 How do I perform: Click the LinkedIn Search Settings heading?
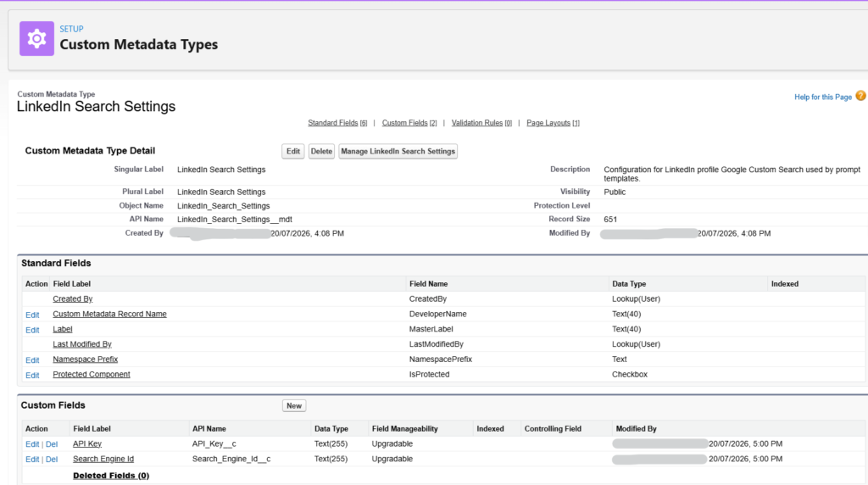[x=96, y=106]
